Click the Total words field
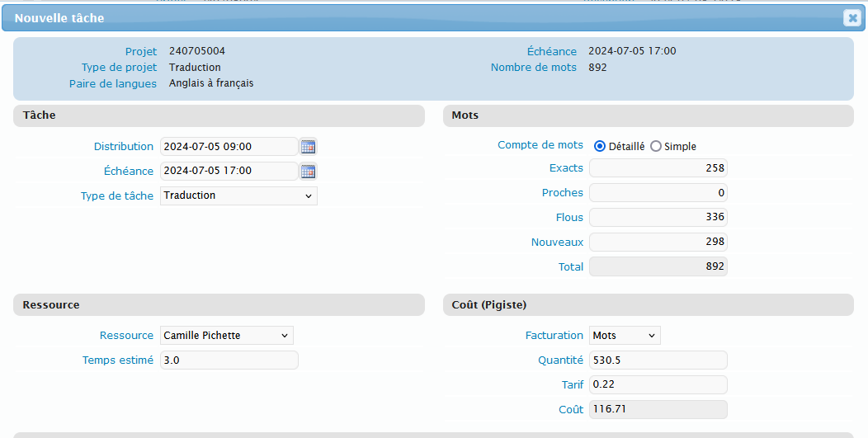The width and height of the screenshot is (868, 438). 658,267
